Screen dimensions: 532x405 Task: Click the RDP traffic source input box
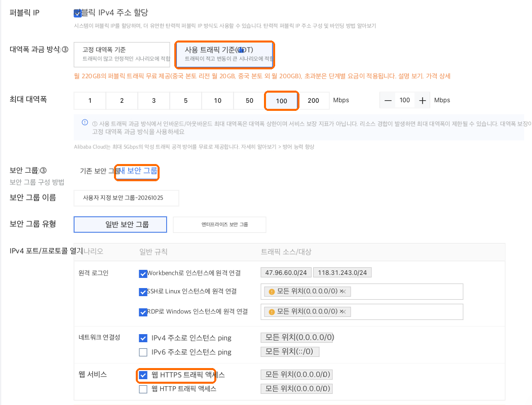tap(362, 312)
